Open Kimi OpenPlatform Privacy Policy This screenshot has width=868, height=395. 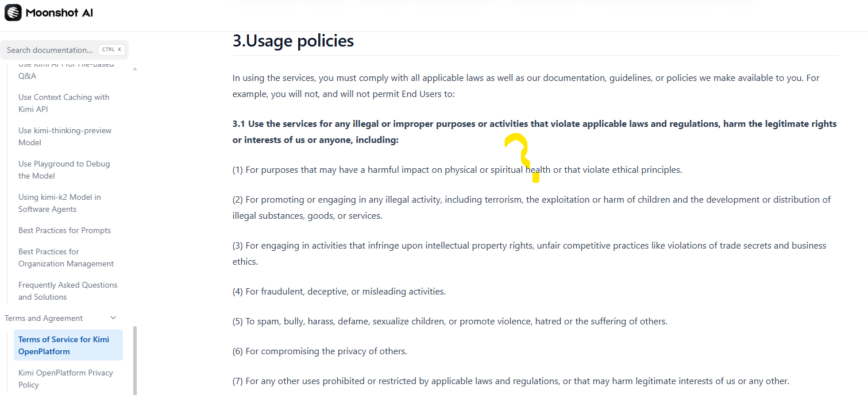point(65,379)
